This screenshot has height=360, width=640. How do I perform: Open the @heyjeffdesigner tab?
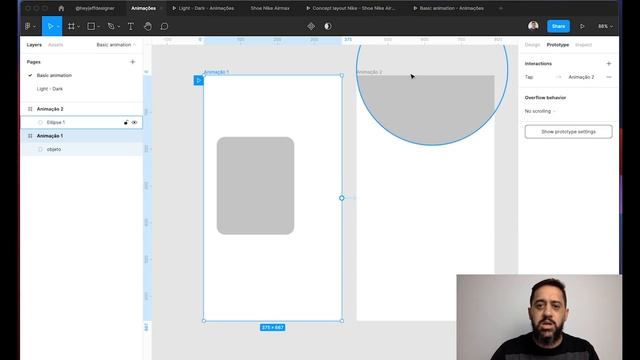[95, 8]
